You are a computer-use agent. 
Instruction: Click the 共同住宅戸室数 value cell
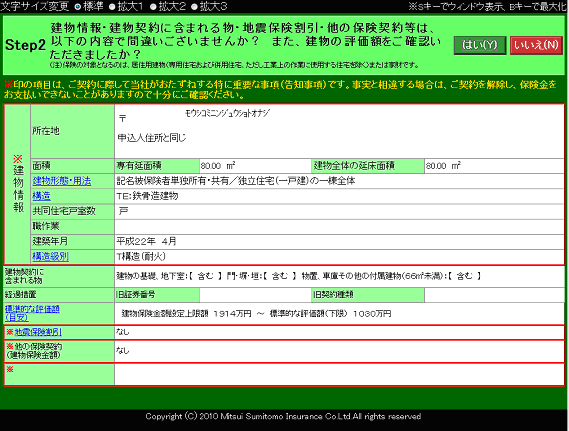[x=339, y=211]
